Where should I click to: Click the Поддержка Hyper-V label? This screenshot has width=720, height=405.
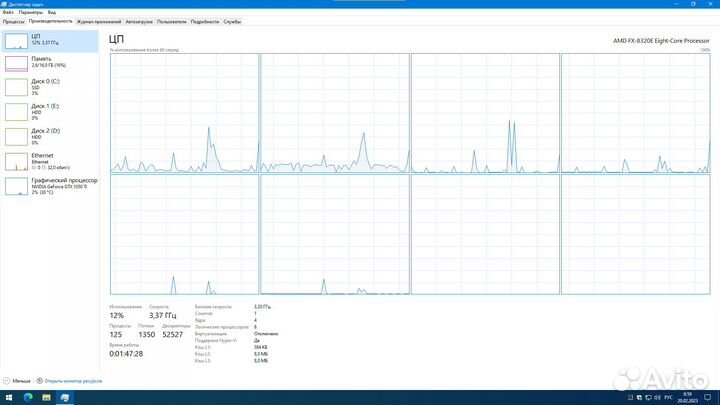coord(215,341)
